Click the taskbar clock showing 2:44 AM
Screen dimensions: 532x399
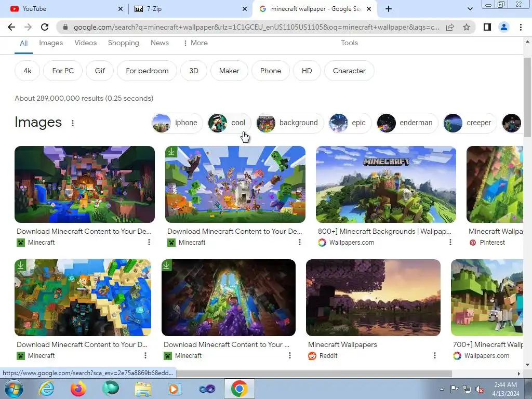coord(506,389)
